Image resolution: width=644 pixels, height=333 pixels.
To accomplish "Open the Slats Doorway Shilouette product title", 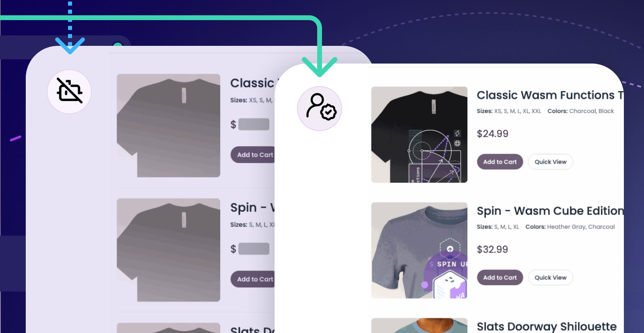I will point(547,327).
